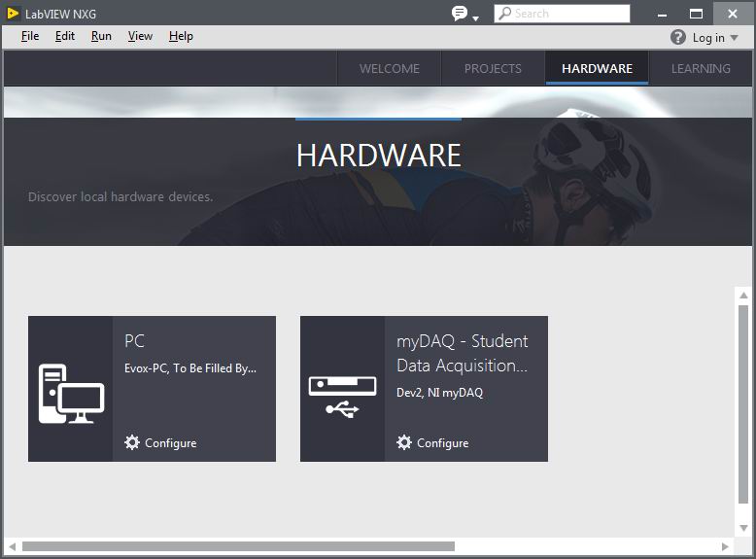Click the vertical scrollbar down arrow

(744, 528)
